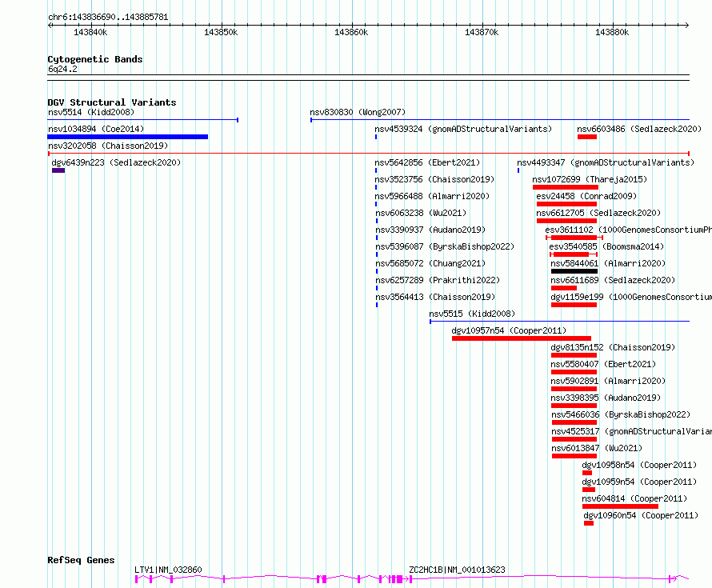
Task: Click the esv24458 (Conrad2009) label
Action: [x=586, y=196]
